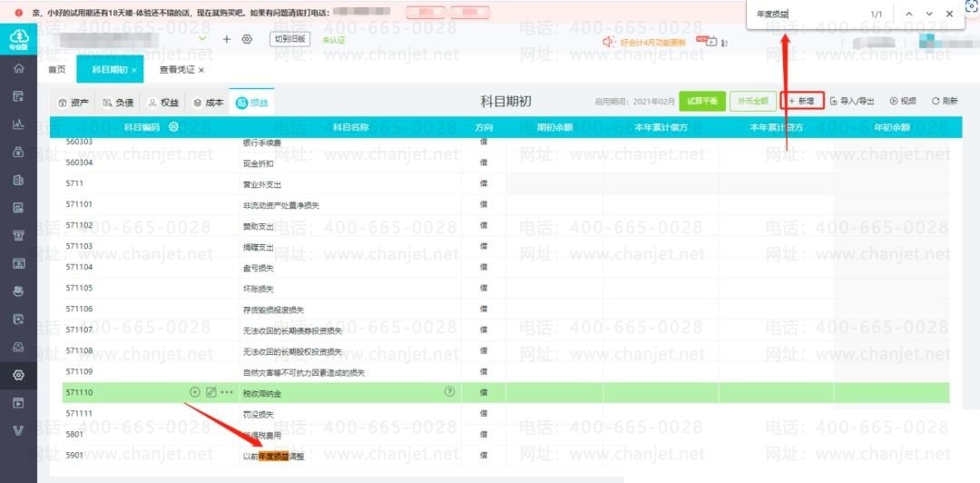Viewport: 980px width, 483px height.
Task: Open 导入/导出 import export
Action: pyautogui.click(x=852, y=101)
